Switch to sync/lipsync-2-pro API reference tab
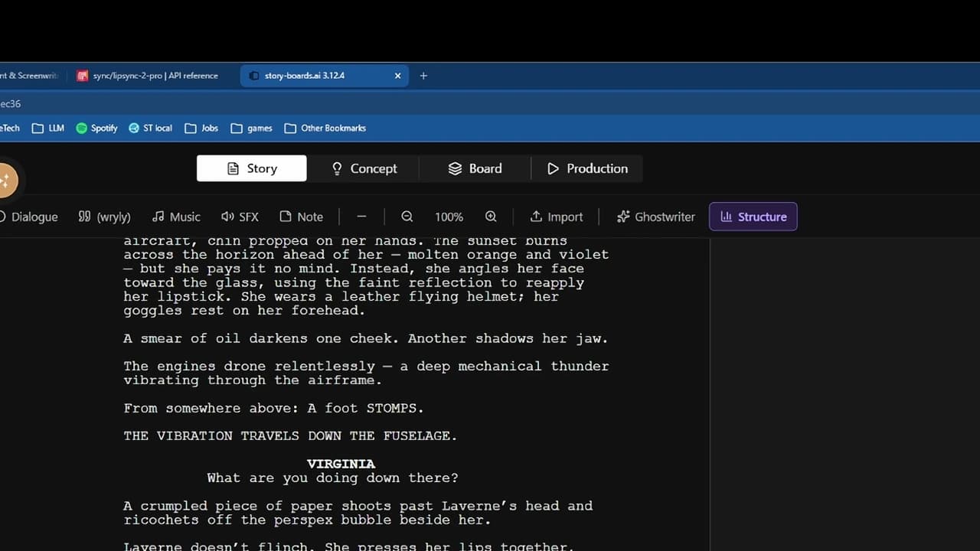 tap(148, 76)
